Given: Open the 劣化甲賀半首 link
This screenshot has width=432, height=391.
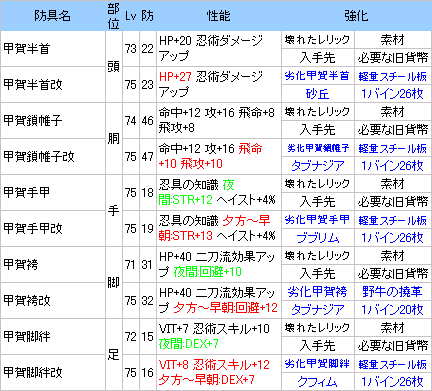Looking at the screenshot, I should tap(317, 76).
